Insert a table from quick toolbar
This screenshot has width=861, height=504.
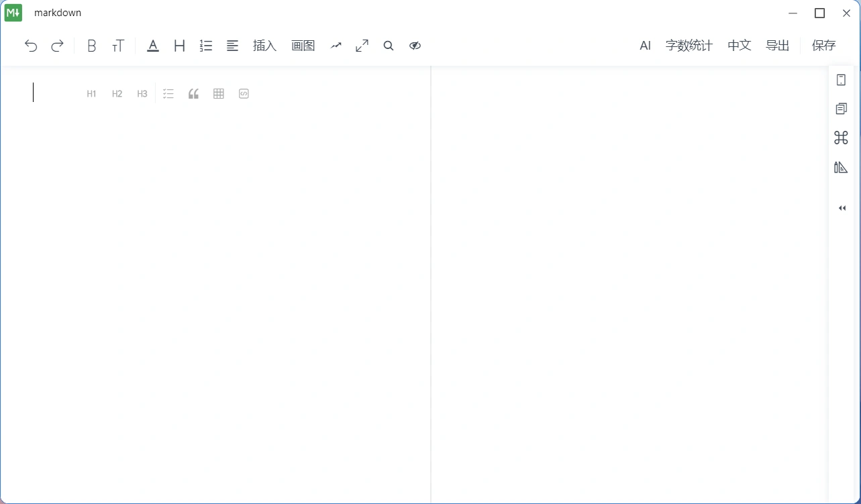coord(219,94)
